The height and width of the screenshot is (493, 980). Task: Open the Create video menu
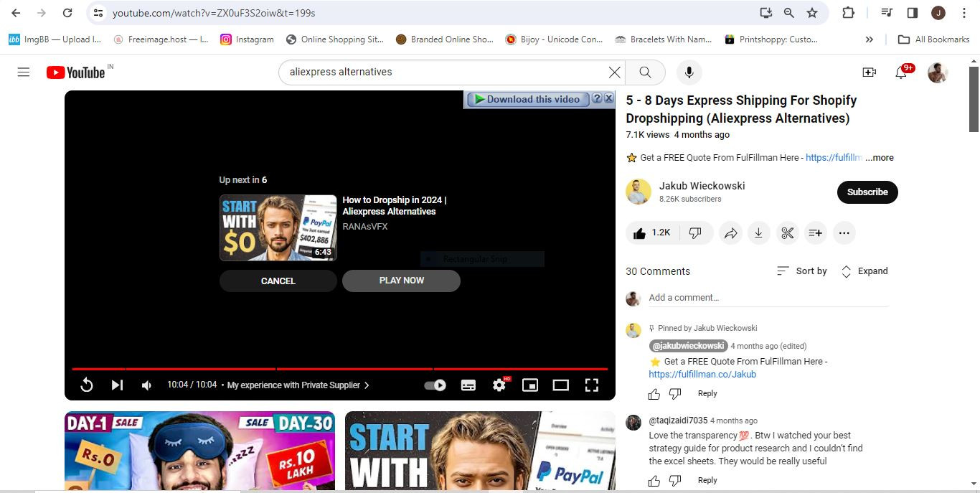869,72
